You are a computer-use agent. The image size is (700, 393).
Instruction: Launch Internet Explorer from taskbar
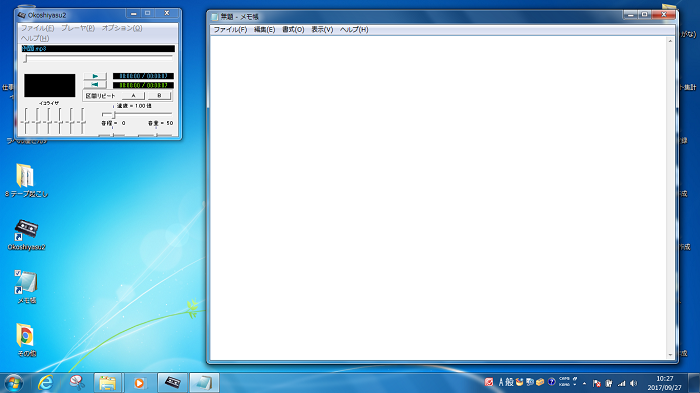pyautogui.click(x=45, y=383)
